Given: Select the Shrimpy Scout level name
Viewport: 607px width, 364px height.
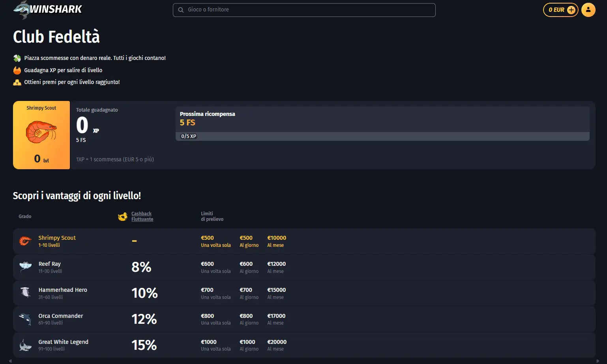Looking at the screenshot, I should pos(57,238).
